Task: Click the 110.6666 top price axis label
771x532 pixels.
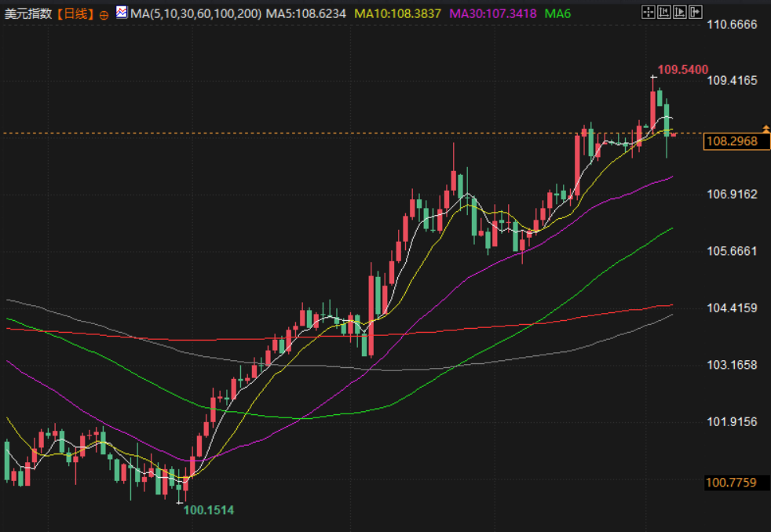Action: pos(732,24)
